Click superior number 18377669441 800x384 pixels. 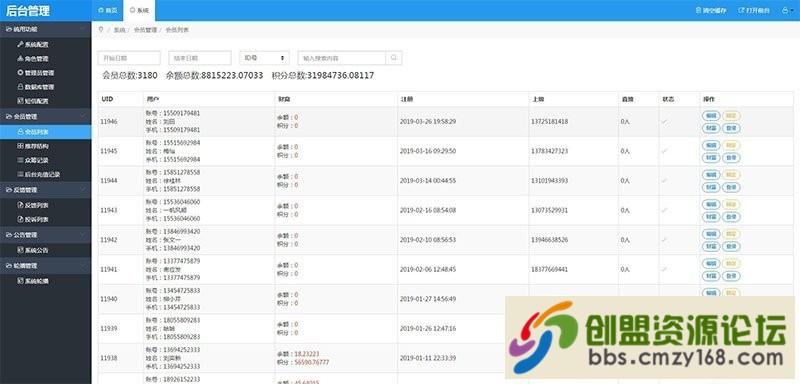(x=549, y=269)
